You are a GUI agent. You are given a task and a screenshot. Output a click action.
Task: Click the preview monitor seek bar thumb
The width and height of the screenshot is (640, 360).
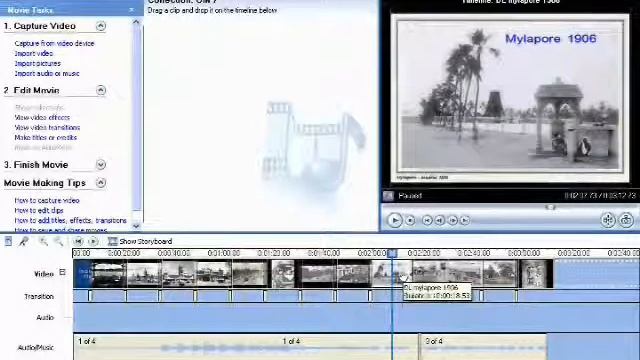click(x=550, y=207)
